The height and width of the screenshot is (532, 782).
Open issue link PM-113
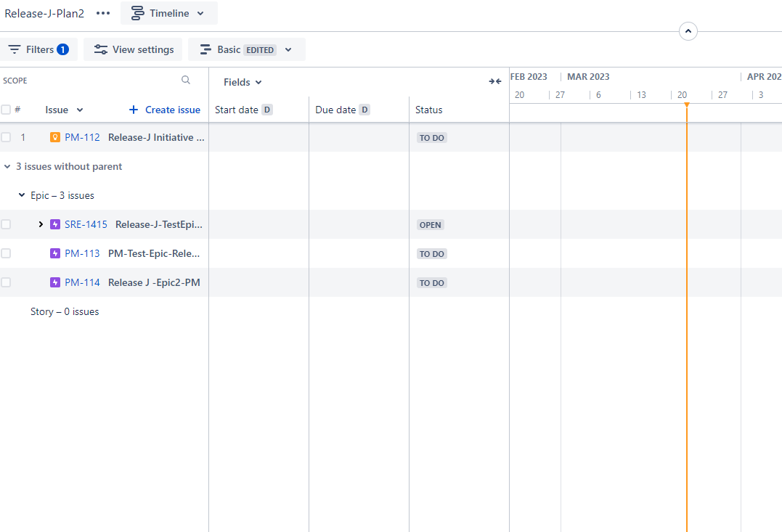point(82,253)
